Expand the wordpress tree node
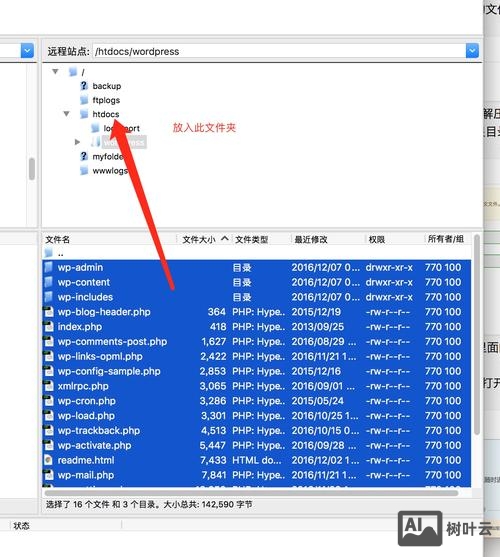This screenshot has height=557, width=500. pyautogui.click(x=77, y=142)
